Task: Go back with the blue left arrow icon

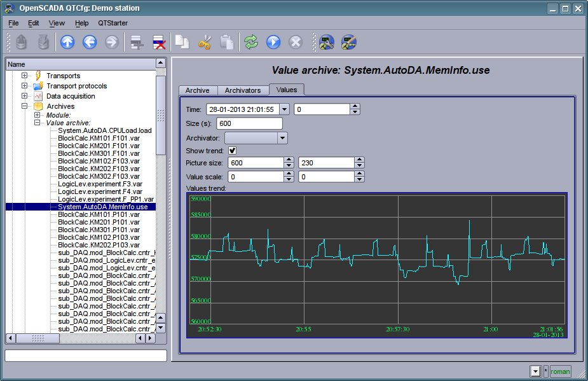Action: click(90, 42)
